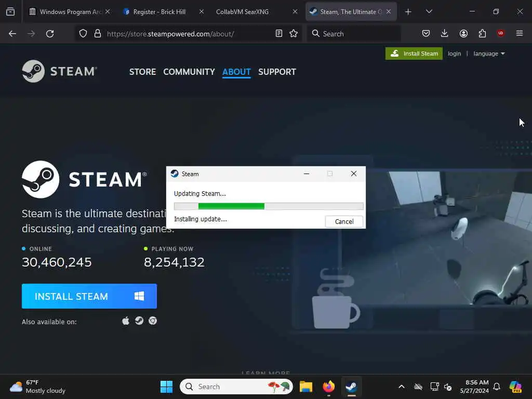Open Firefox hamburger application menu
Screen dimensions: 532x399
click(519, 33)
